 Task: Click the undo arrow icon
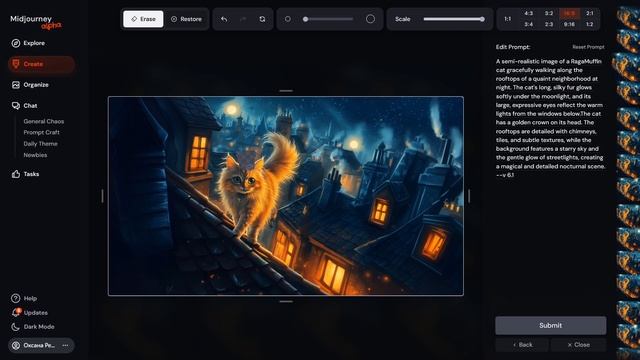(224, 19)
